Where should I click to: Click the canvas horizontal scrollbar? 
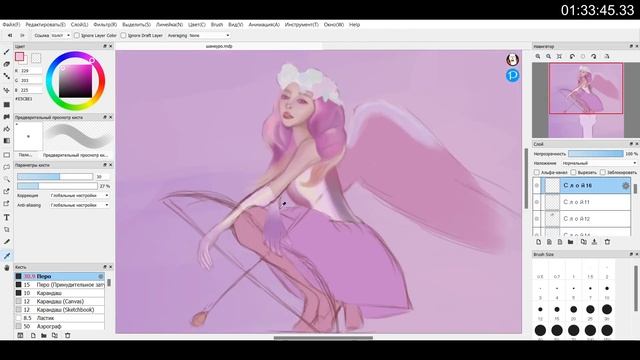[323, 338]
